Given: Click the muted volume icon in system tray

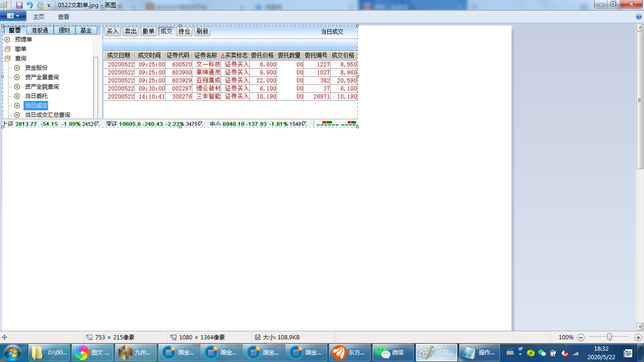Looking at the screenshot, I should click(564, 353).
